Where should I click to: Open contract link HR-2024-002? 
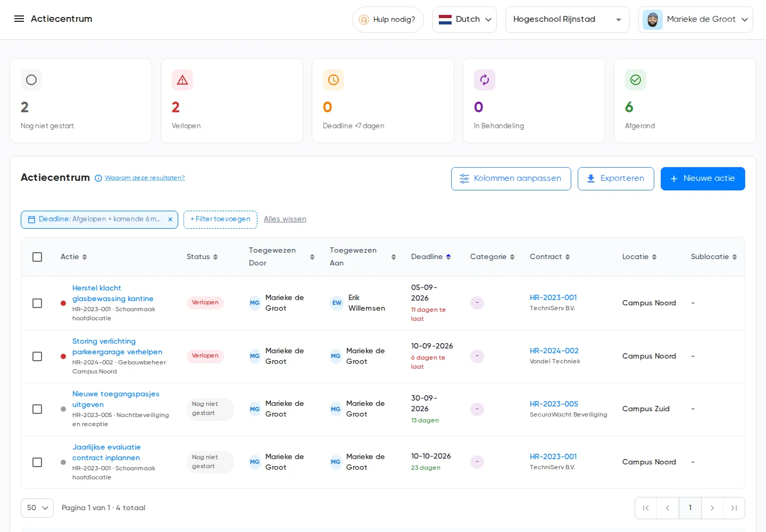[x=554, y=351]
